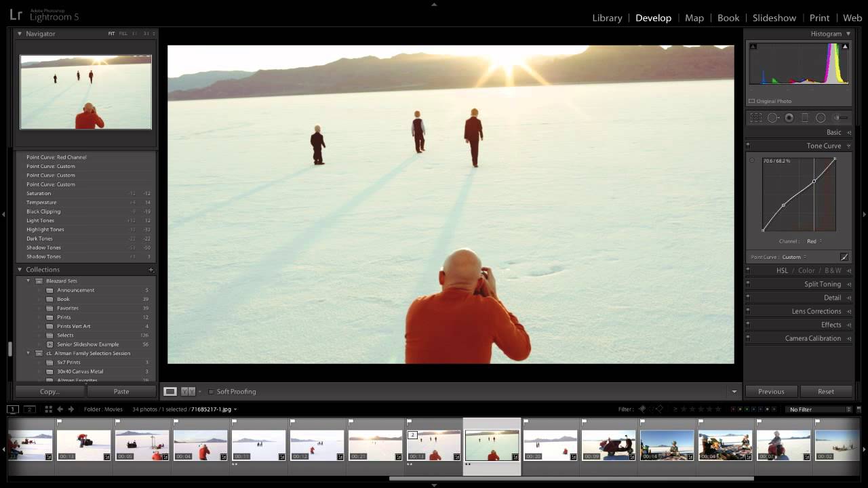The width and height of the screenshot is (868, 488).
Task: Open the Channel Red dropdown
Action: tap(814, 241)
